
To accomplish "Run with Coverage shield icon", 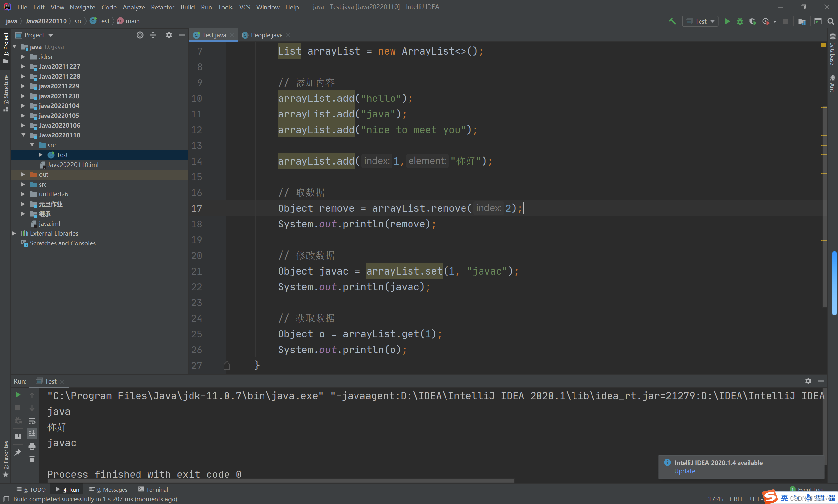I will coord(753,21).
